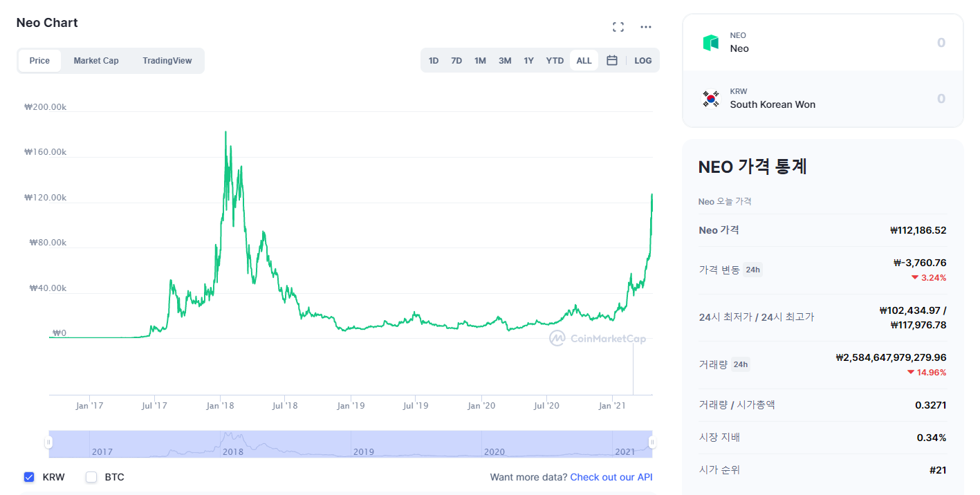Click the volume/market cap value 0.3271

(931, 405)
